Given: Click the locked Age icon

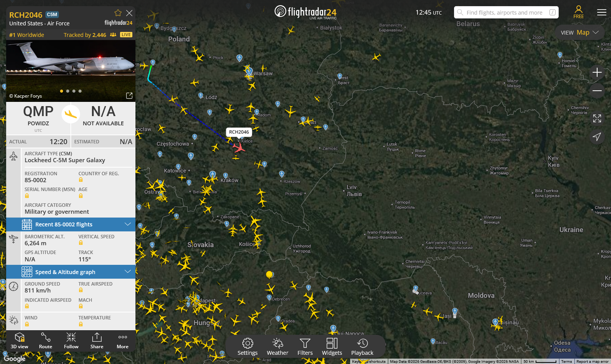Looking at the screenshot, I should point(81,196).
